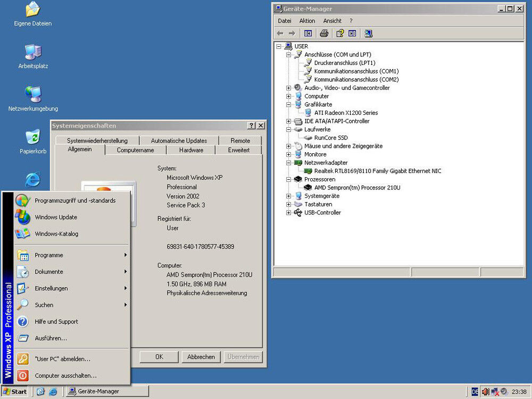Click the scan for hardware changes icon

[369, 33]
